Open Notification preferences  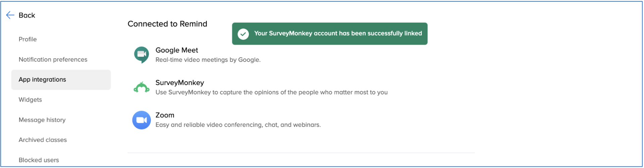[x=53, y=59]
